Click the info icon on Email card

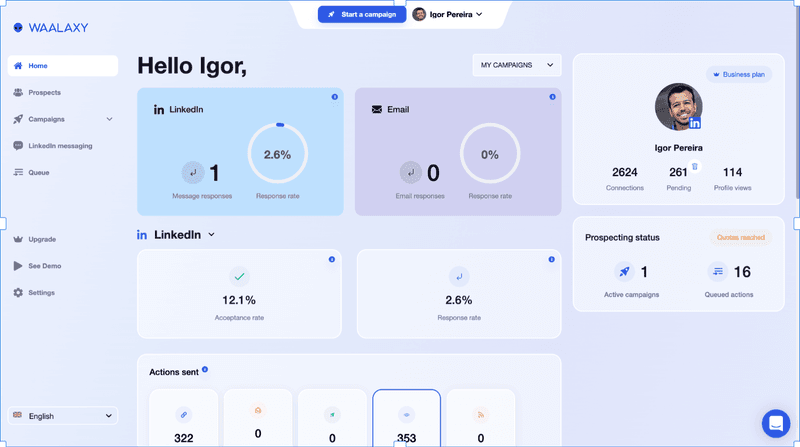point(553,97)
